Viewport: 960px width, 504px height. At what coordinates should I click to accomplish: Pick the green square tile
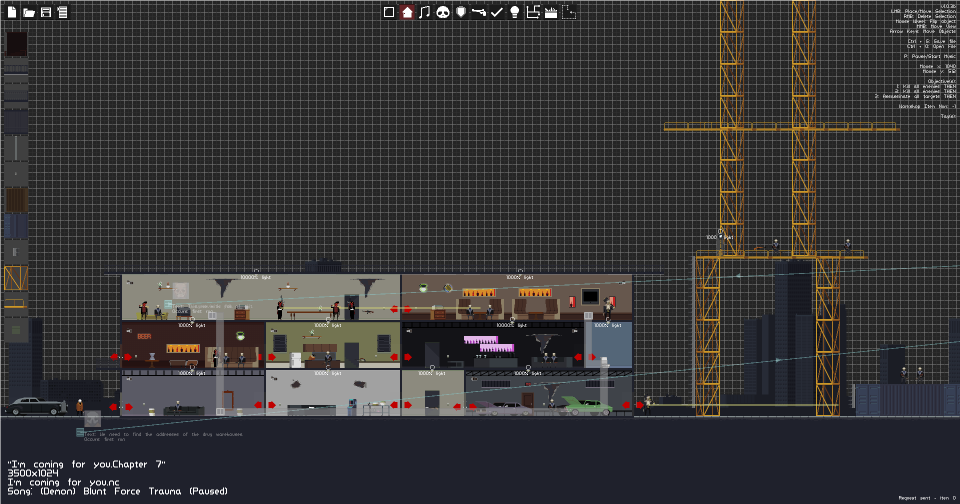(x=17, y=330)
